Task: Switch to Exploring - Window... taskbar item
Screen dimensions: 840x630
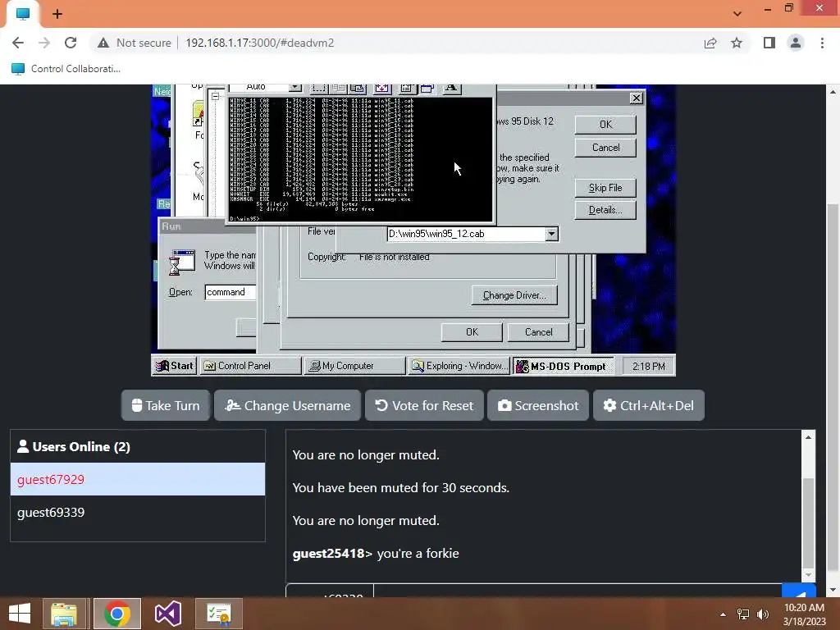Action: 459,366
